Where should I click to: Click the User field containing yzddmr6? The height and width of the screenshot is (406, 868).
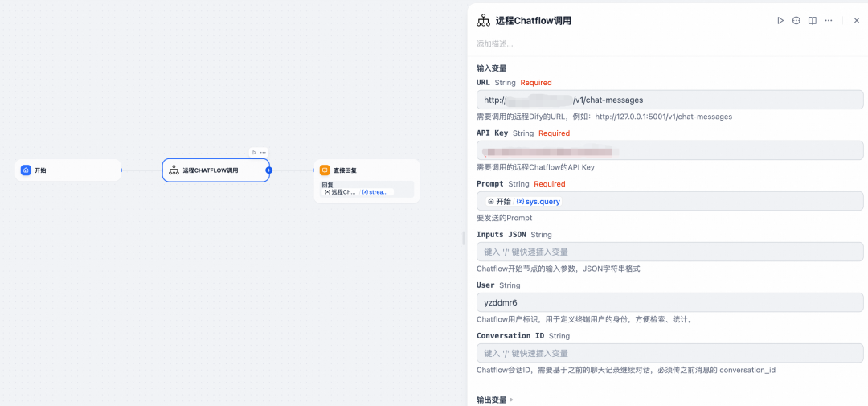tap(669, 302)
